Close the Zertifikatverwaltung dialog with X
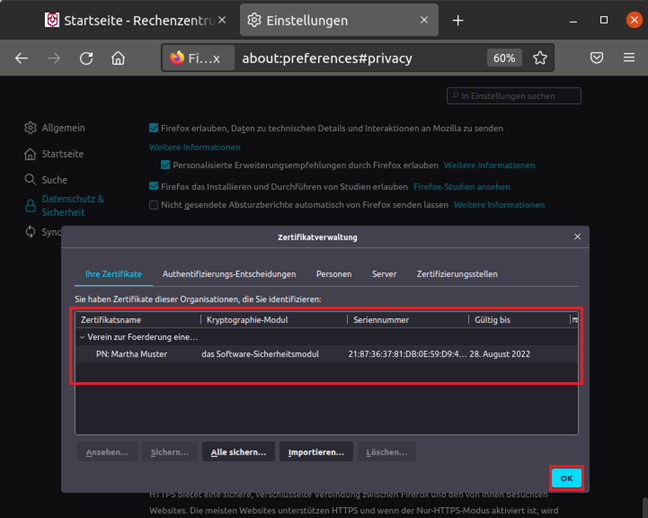 coord(577,237)
